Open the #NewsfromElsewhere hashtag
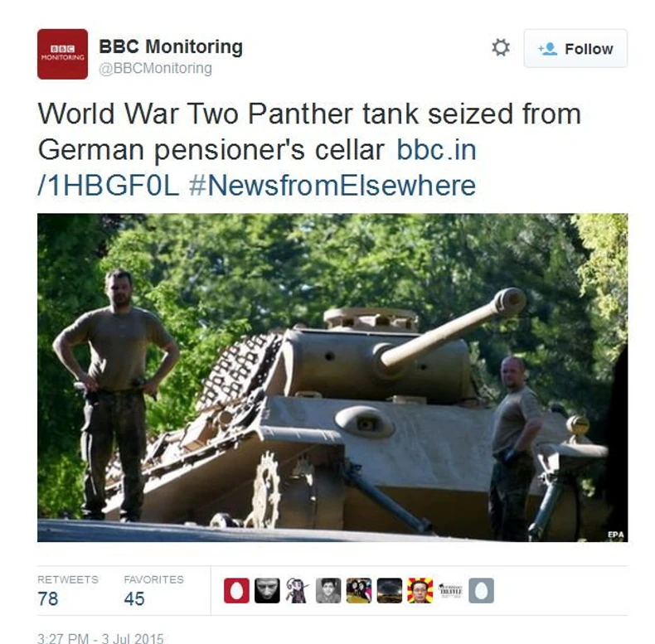This screenshot has width=655, height=644. [332, 186]
